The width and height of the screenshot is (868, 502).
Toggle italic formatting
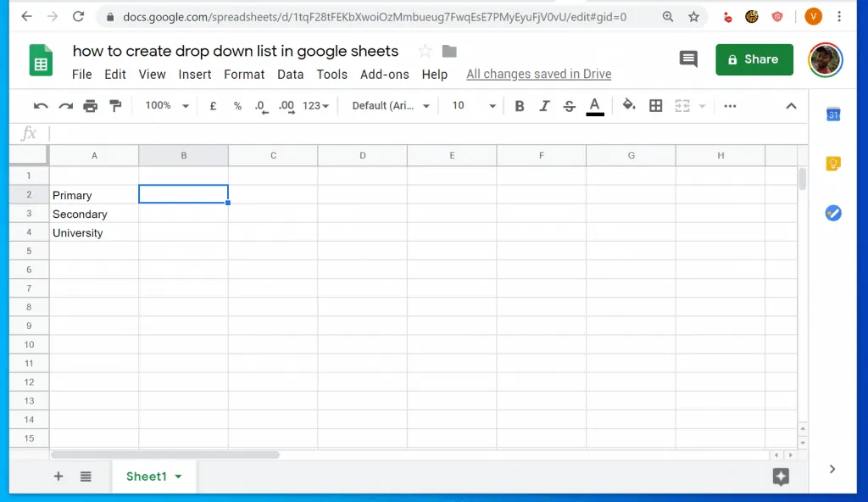(x=544, y=105)
